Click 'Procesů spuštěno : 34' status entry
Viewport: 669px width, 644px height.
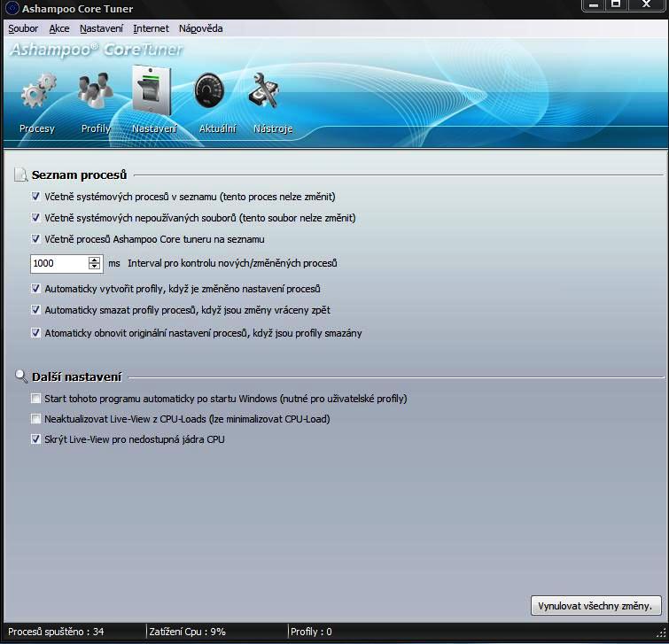click(x=56, y=632)
